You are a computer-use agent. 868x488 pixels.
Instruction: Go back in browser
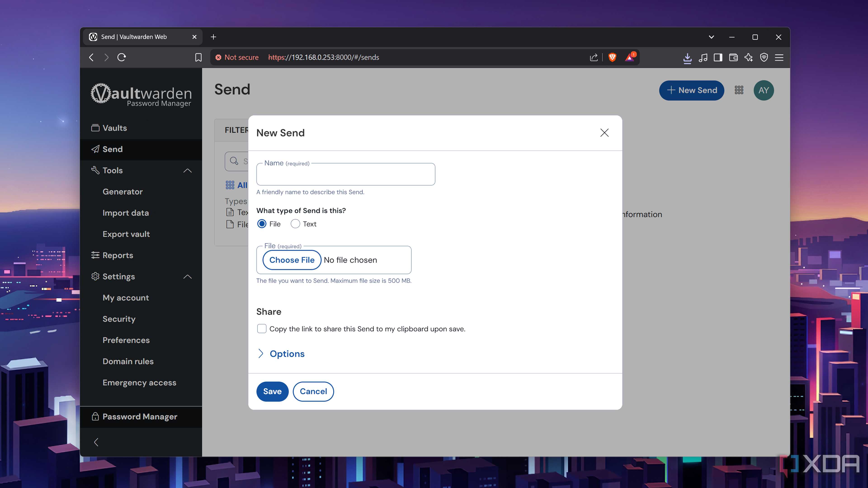pyautogui.click(x=91, y=58)
